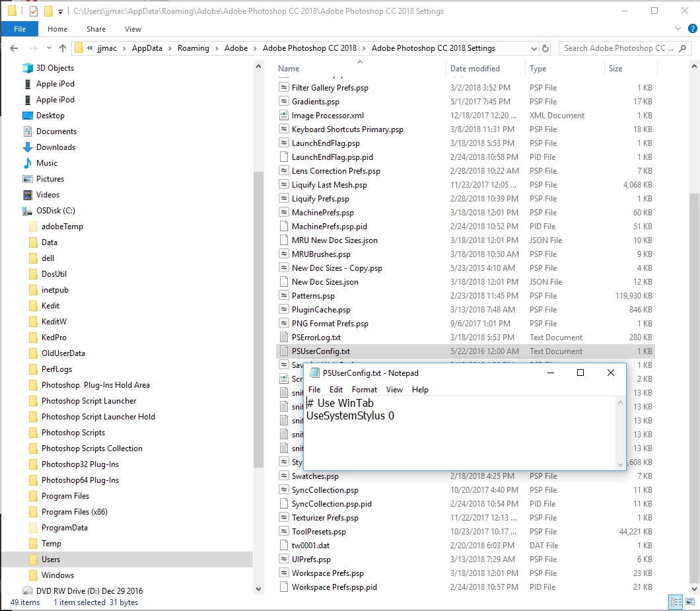Image resolution: width=700 pixels, height=611 pixels.
Task: Open the Recent locations dropdown arrow
Action: pos(49,48)
